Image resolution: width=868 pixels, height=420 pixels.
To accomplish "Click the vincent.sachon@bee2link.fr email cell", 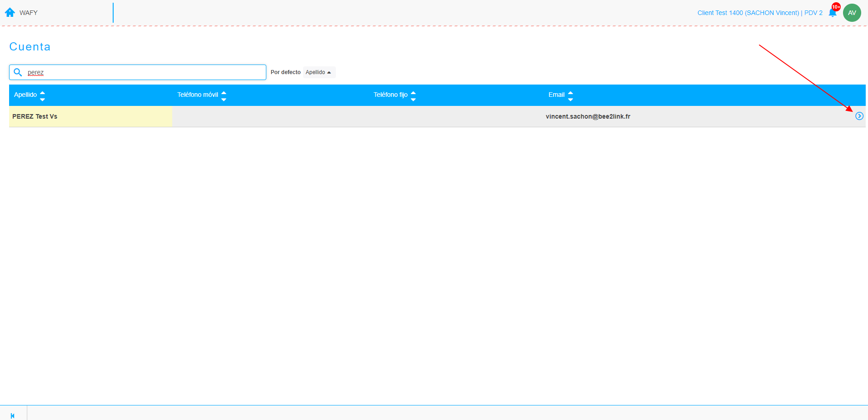I will (588, 116).
